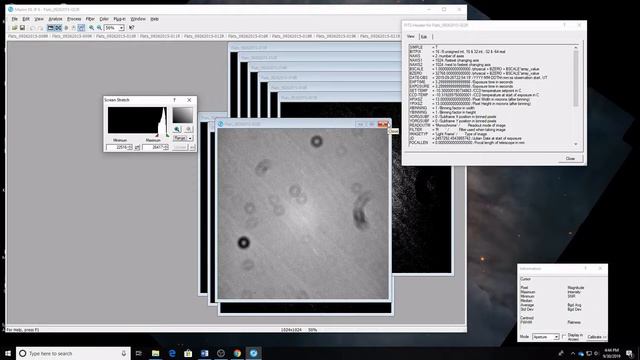
Task: Open the Plug-in menu
Action: [x=120, y=19]
